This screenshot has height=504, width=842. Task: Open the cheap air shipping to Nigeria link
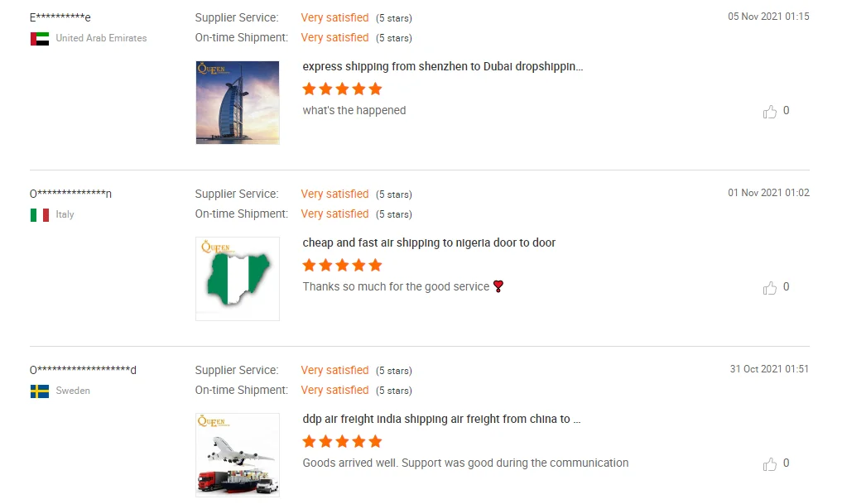(x=429, y=242)
